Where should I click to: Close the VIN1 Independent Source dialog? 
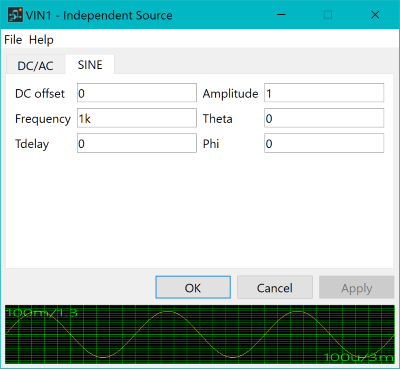[x=375, y=15]
